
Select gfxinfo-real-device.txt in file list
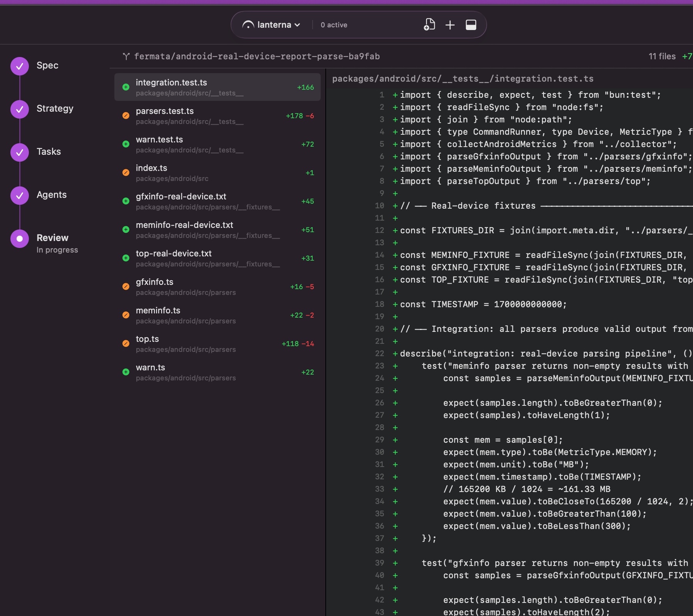218,201
